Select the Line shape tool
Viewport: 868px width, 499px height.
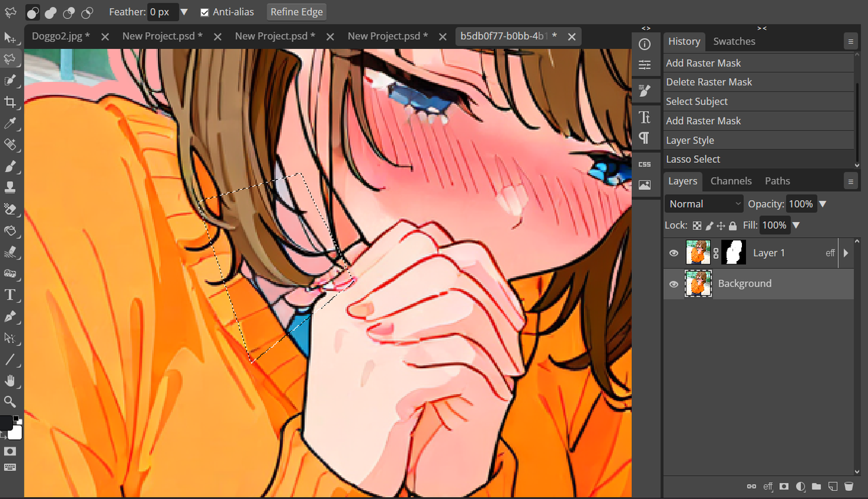10,359
